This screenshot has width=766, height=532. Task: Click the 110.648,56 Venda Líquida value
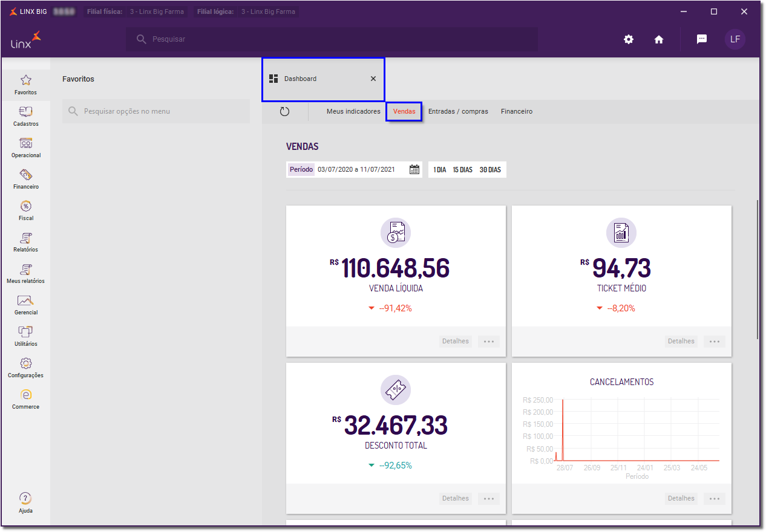396,268
